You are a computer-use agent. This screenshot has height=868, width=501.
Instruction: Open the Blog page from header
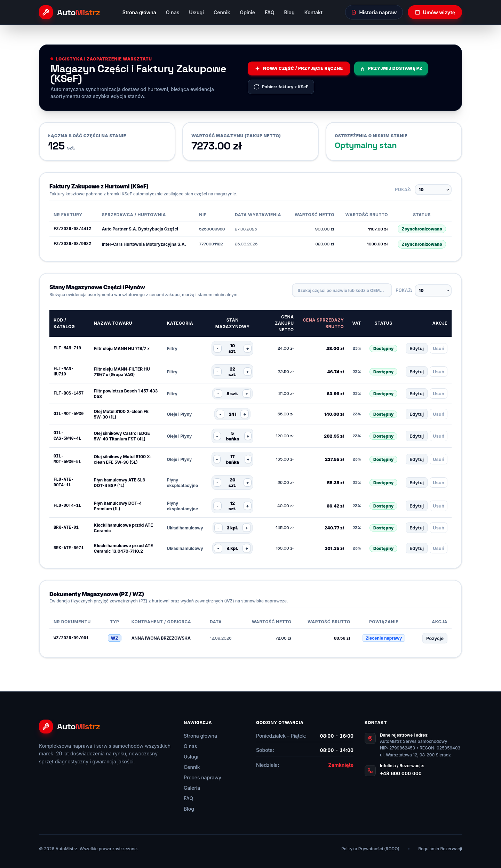tap(289, 13)
